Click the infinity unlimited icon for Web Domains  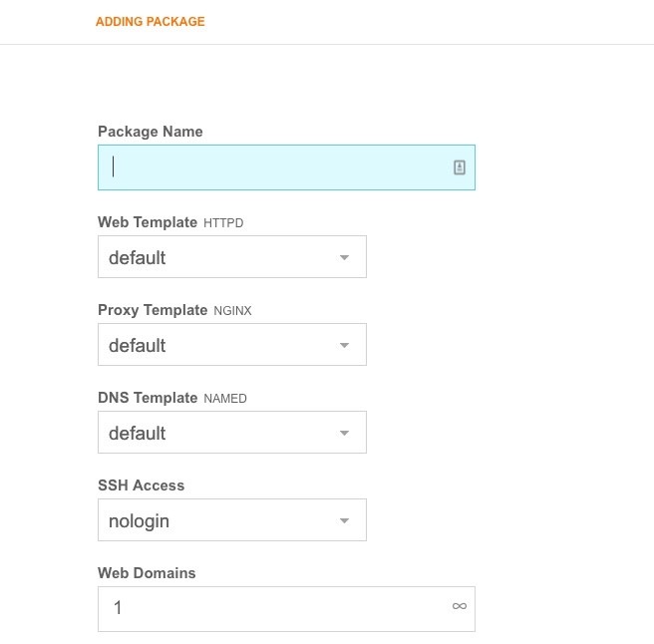(460, 606)
